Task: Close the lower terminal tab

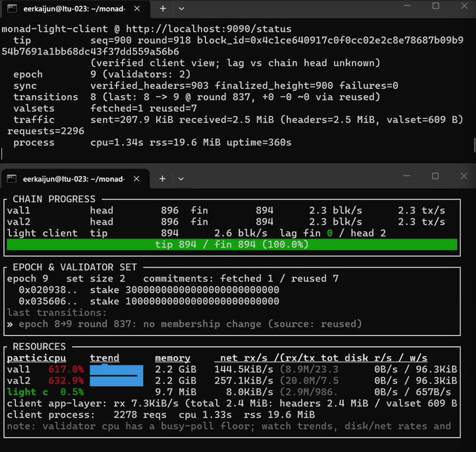Action: tap(136, 179)
